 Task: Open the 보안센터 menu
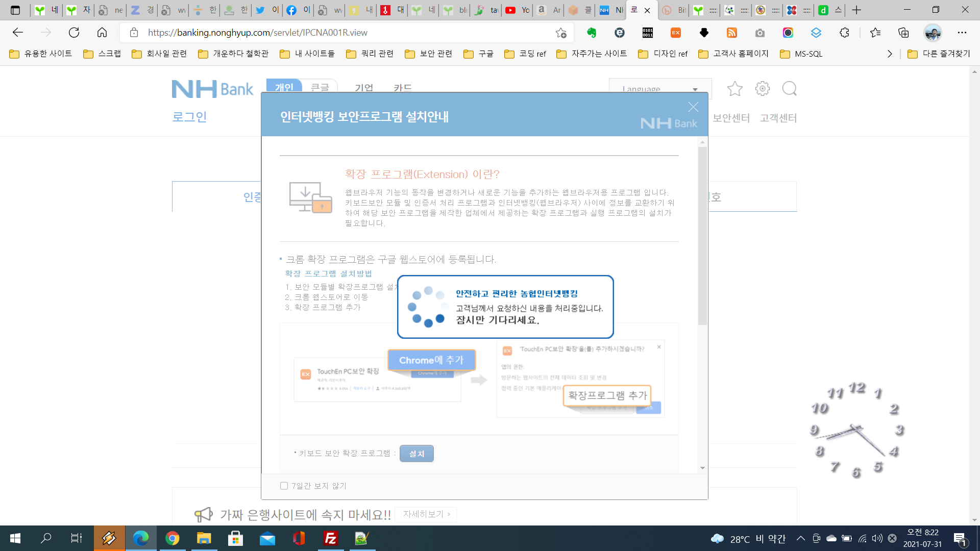[731, 118]
